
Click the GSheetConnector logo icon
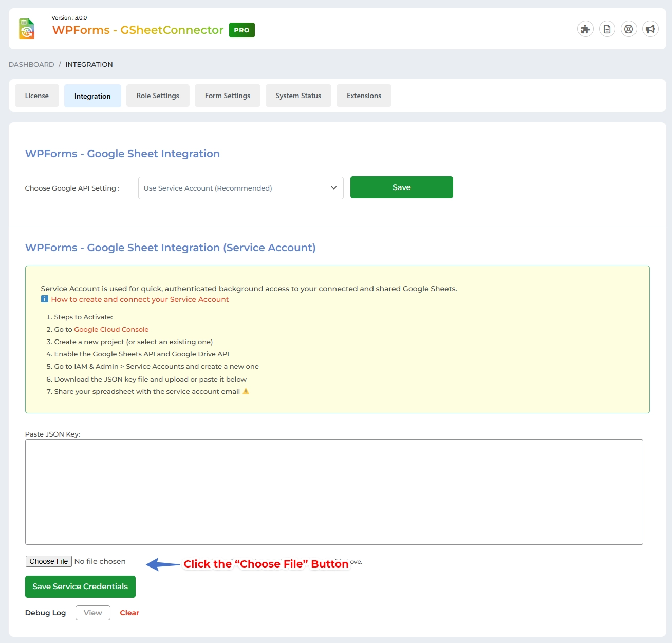coord(27,29)
